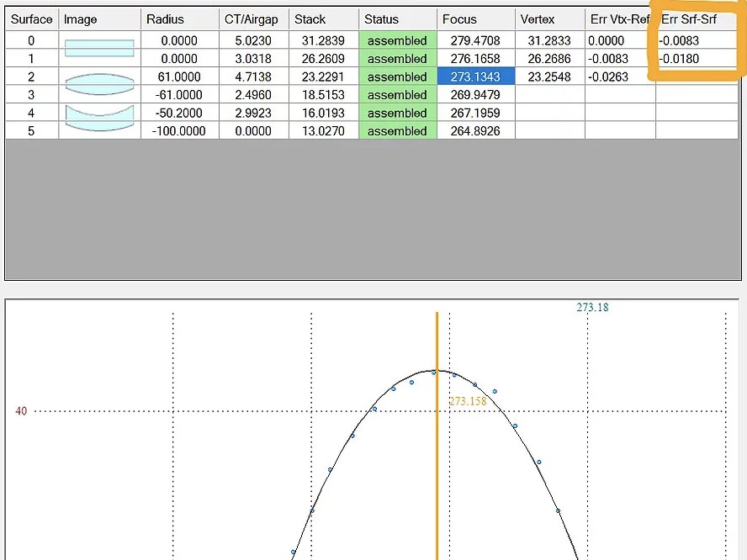Select the flat plate lens thumbnail

(x=99, y=48)
